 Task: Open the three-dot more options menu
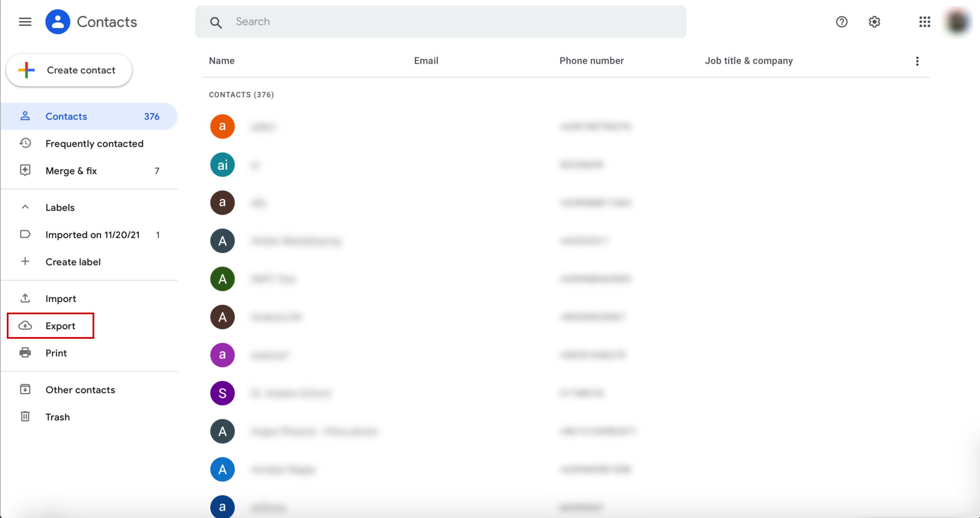point(917,61)
